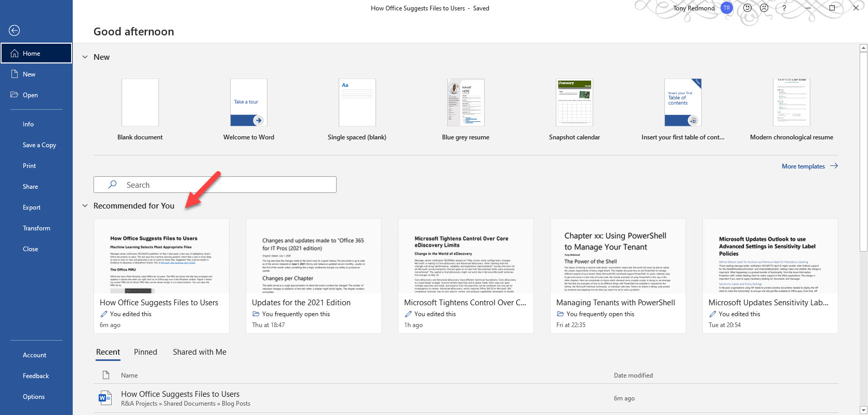
Task: Collapse the Recommended for You section
Action: (x=85, y=206)
